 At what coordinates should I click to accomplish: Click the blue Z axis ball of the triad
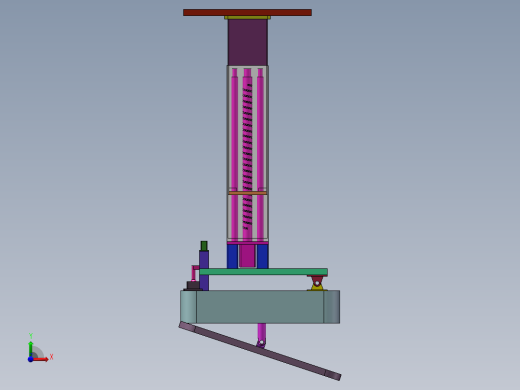[30, 359]
